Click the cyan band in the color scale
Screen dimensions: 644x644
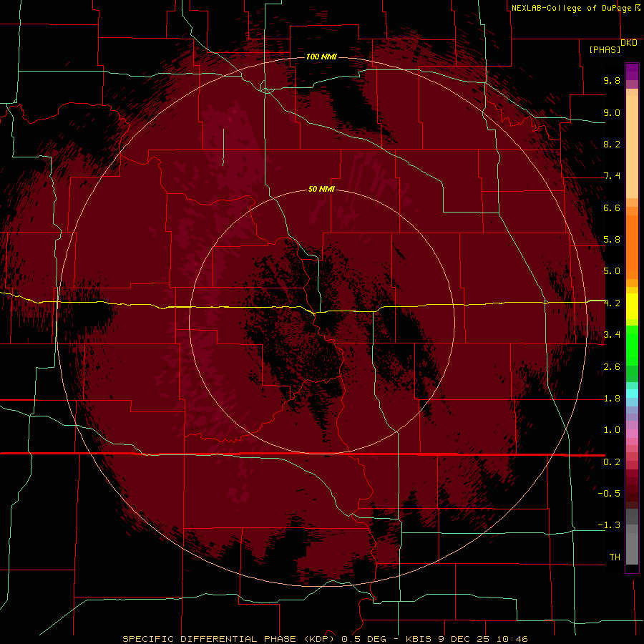(632, 394)
